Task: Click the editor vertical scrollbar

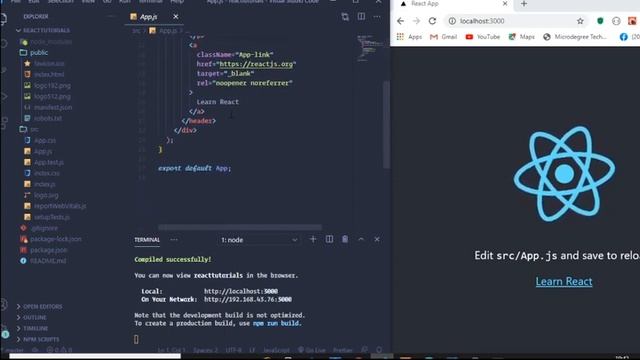Action: tap(386, 124)
